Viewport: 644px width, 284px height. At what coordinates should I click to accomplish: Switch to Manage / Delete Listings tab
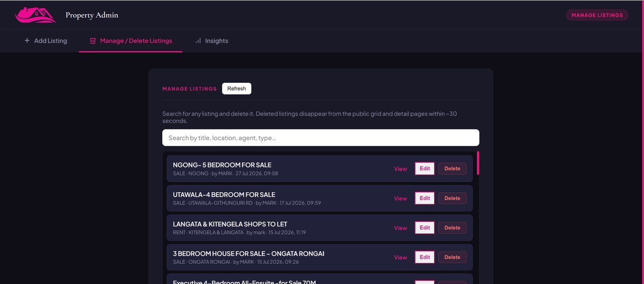point(131,41)
